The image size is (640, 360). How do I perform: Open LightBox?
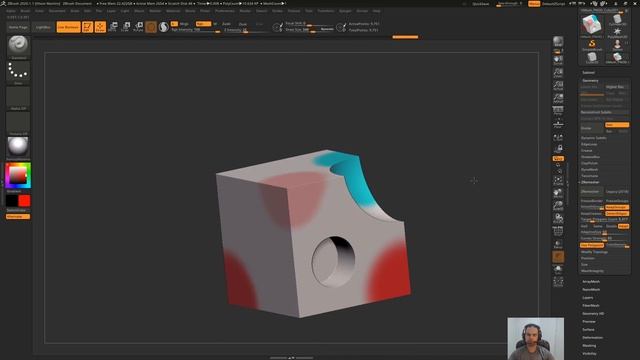point(43,27)
